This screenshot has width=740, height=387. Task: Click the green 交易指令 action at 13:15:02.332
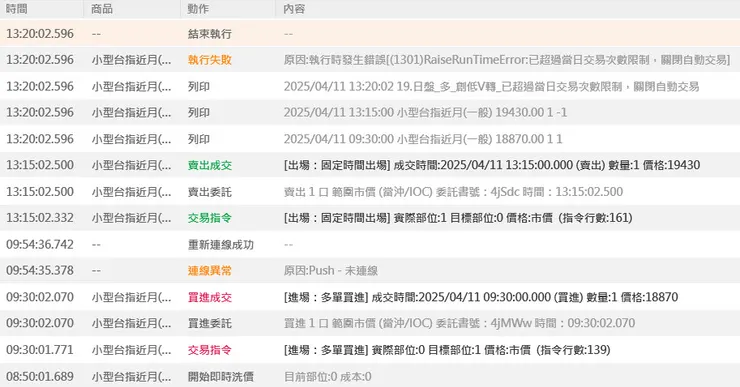tap(210, 218)
